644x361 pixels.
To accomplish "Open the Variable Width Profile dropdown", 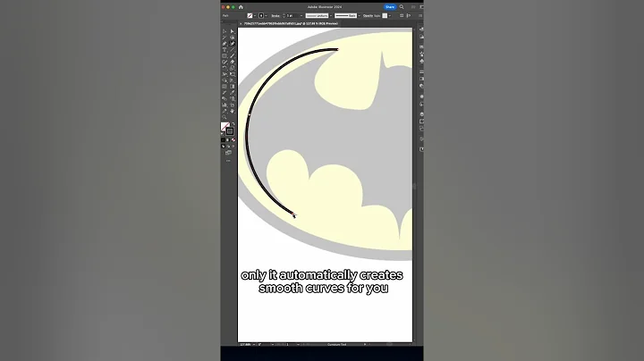I will (x=331, y=15).
